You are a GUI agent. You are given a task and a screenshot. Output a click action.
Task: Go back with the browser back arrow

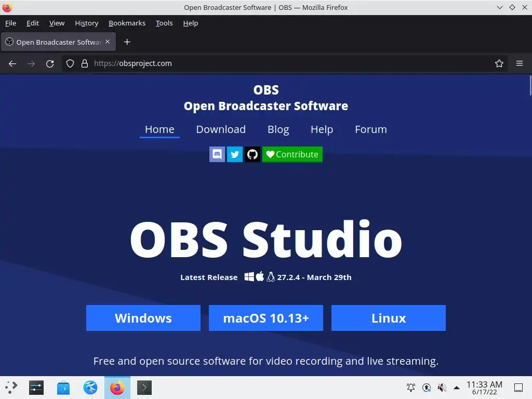coord(12,63)
